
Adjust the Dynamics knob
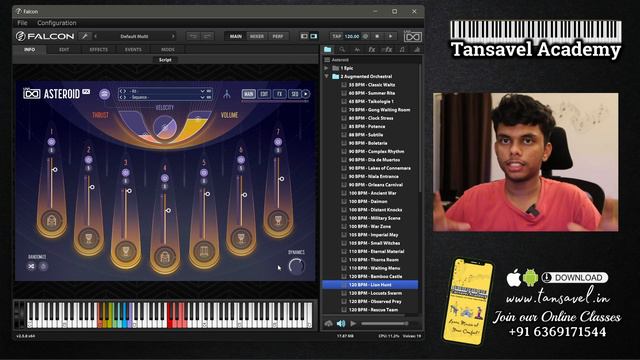click(296, 266)
